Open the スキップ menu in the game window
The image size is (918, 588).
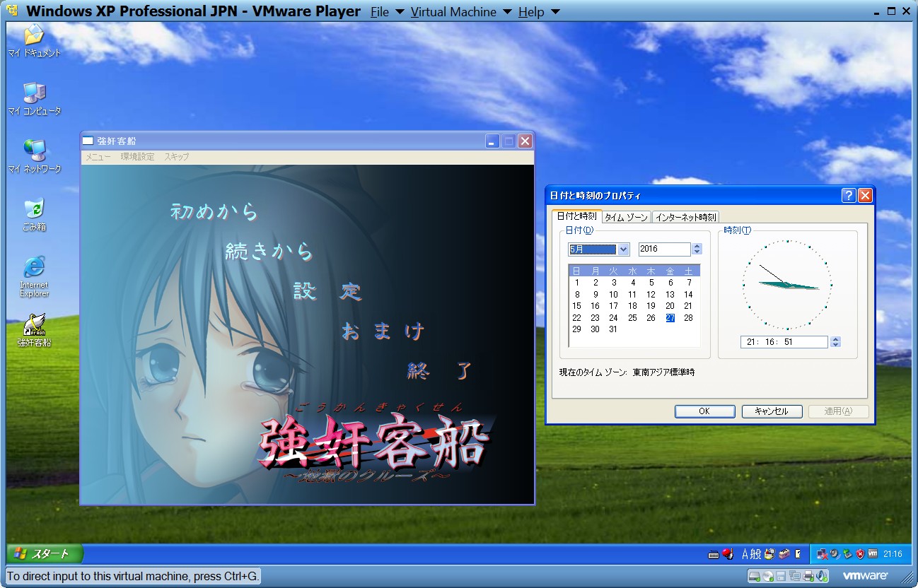click(x=176, y=157)
